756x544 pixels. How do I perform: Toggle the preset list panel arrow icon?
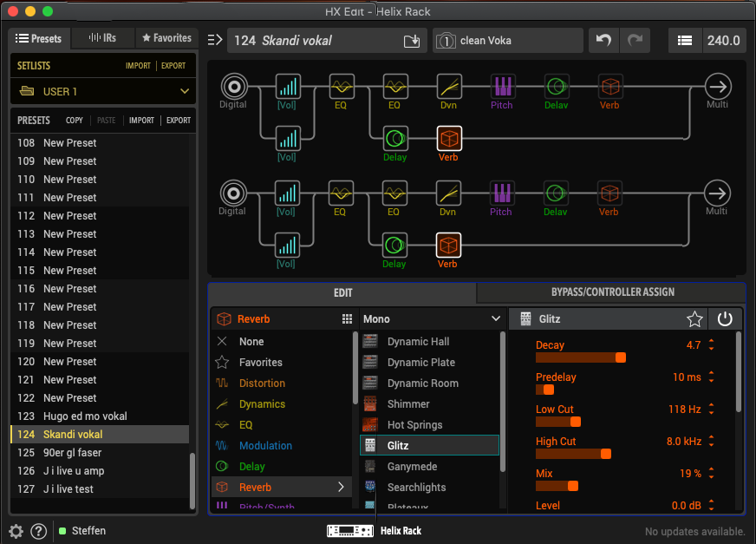215,40
